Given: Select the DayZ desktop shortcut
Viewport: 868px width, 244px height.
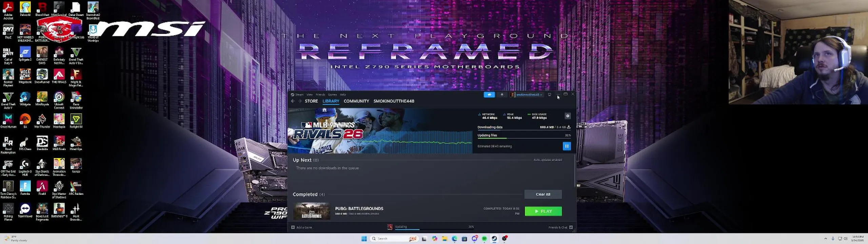Looking at the screenshot, I should (8, 32).
